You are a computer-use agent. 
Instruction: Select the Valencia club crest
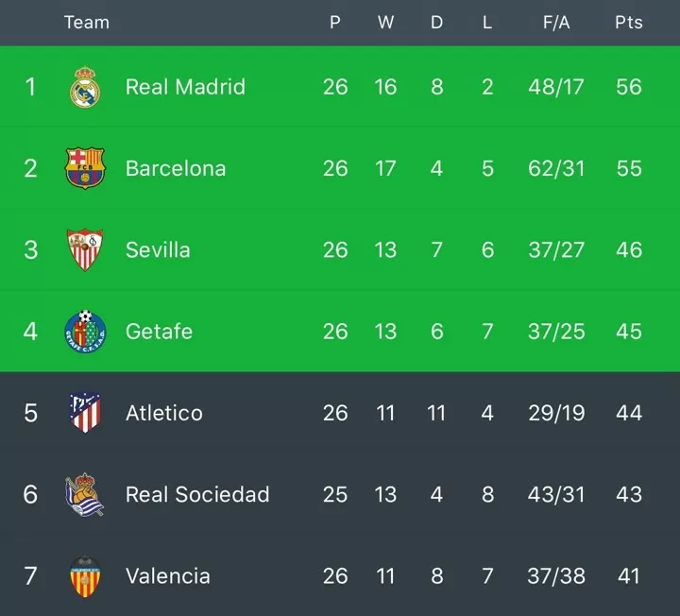click(85, 575)
